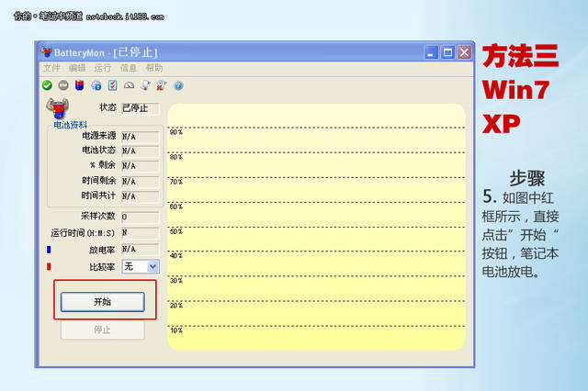Click the gray stop icon in toolbar

click(63, 85)
